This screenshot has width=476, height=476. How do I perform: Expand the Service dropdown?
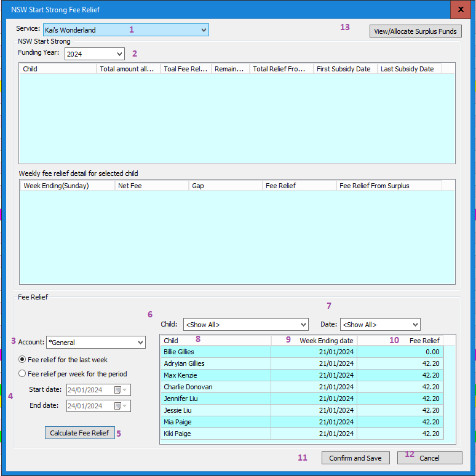point(204,30)
